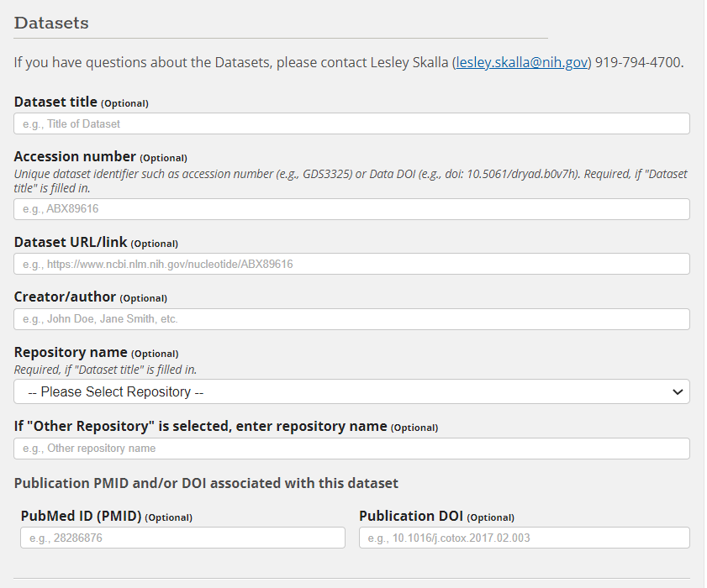The width and height of the screenshot is (707, 588).
Task: Click the "If Other Repository is selected" label
Action: [x=200, y=426]
